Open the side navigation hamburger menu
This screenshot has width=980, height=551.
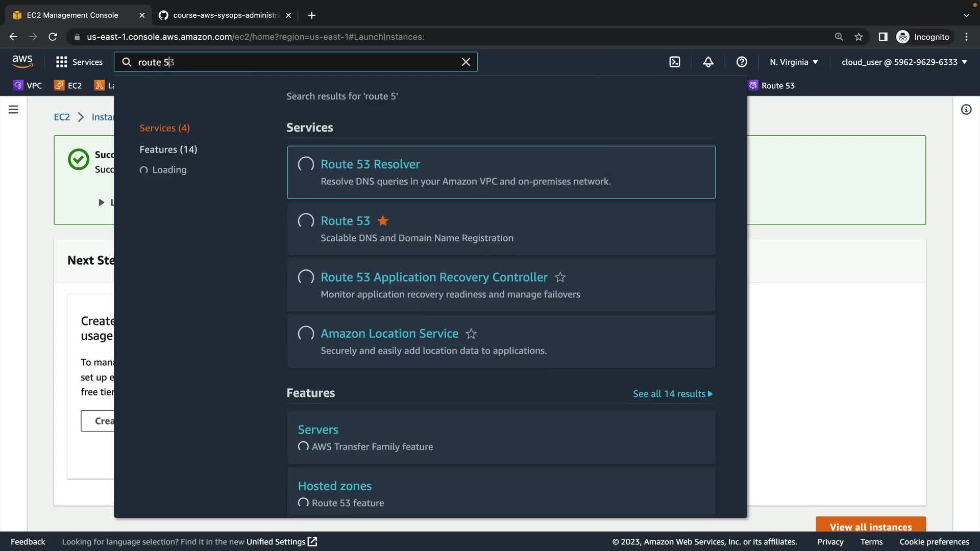[x=13, y=109]
